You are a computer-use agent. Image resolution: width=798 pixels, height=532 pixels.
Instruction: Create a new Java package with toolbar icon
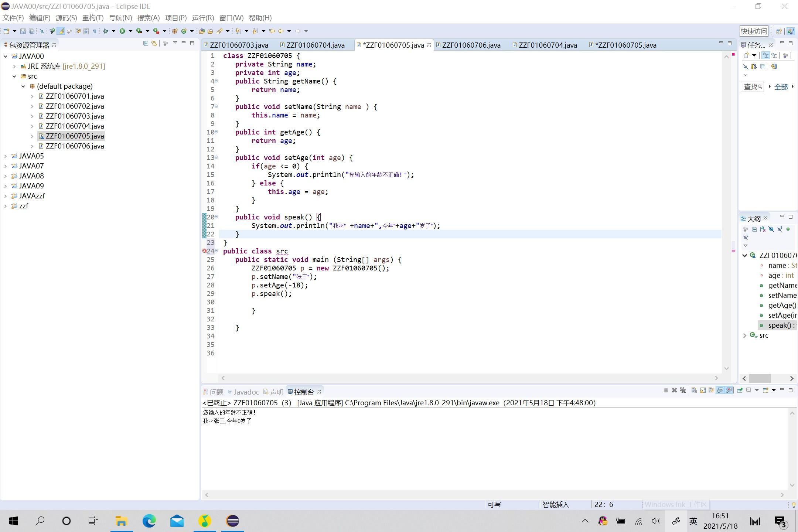[175, 31]
